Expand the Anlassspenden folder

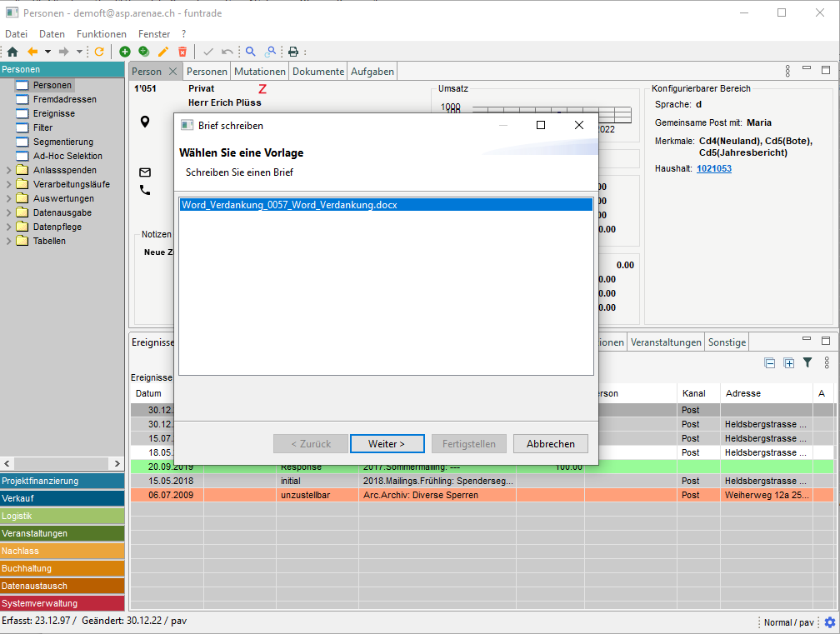coord(8,170)
